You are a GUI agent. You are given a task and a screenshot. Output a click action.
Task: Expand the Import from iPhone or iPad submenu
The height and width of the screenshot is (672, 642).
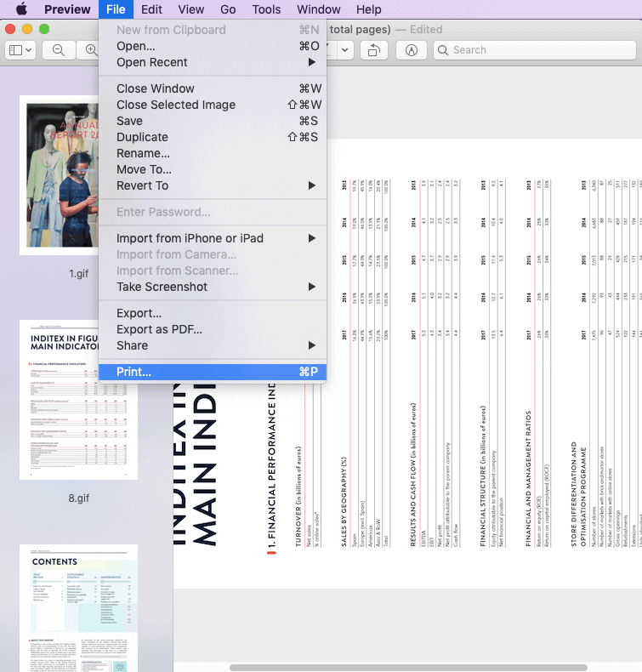[x=311, y=238]
